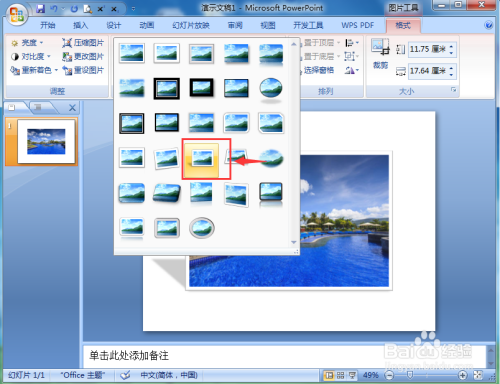Open the WPS PDF tab

(358, 25)
